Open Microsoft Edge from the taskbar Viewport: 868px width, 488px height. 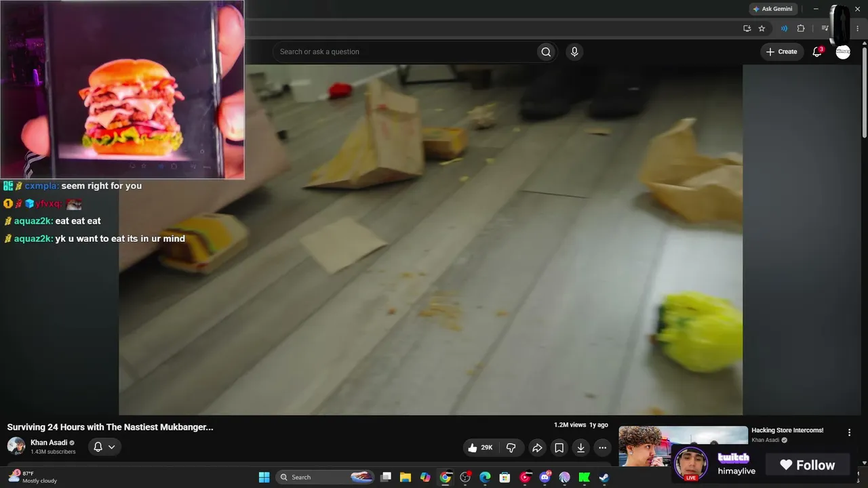point(485,477)
